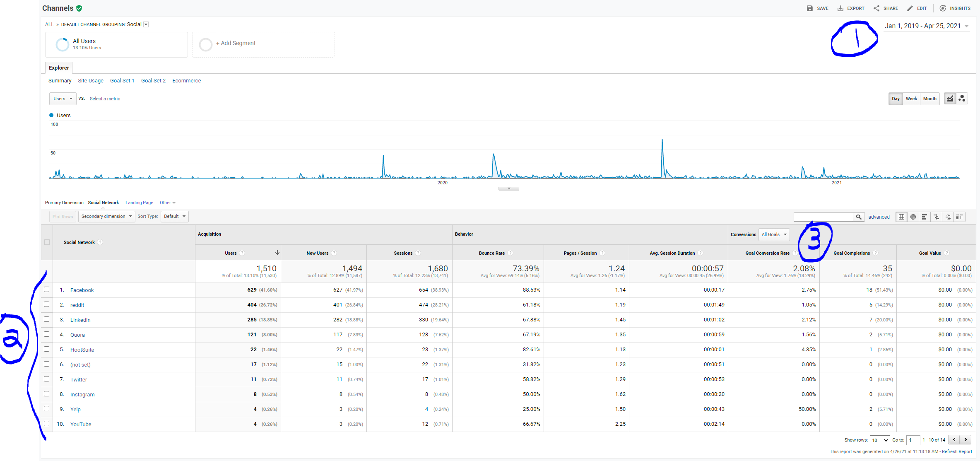Switch to the Site Usage tab
980x461 pixels.
point(91,81)
